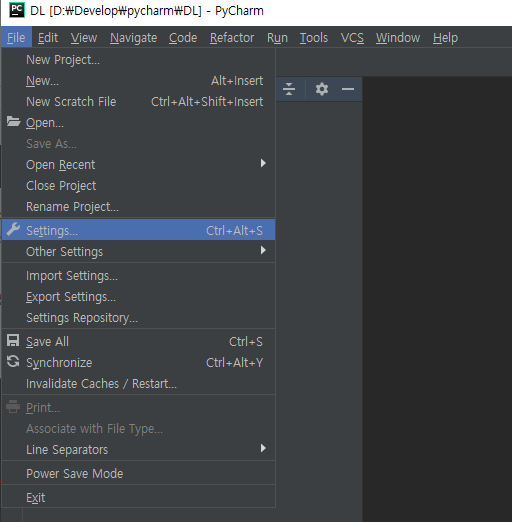
Task: Click the refresh icon beside Synchronize
Action: click(13, 361)
